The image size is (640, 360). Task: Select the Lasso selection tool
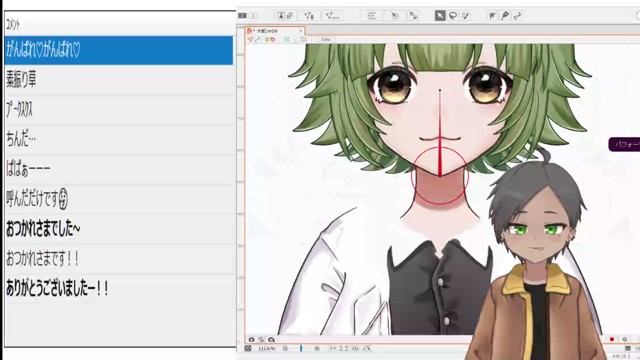[453, 16]
